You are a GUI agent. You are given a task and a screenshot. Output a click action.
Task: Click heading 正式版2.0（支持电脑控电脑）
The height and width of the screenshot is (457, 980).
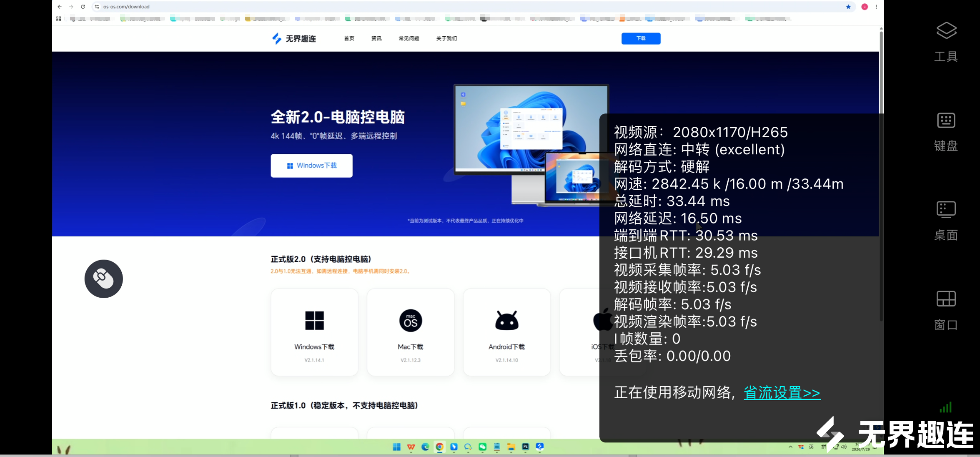pos(321,259)
